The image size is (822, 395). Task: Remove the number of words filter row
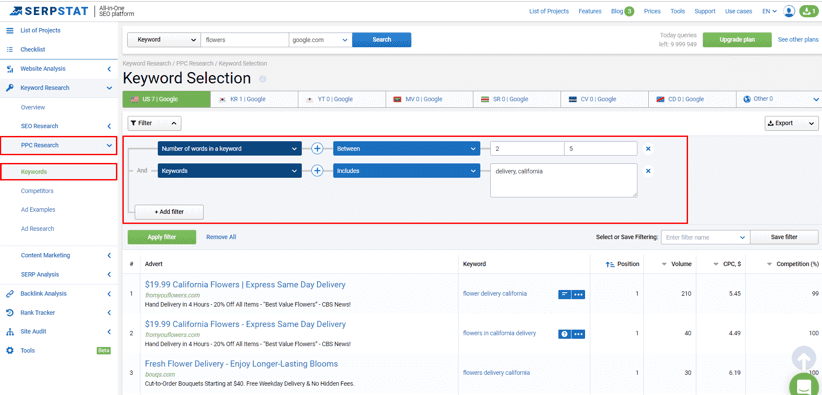click(x=648, y=149)
